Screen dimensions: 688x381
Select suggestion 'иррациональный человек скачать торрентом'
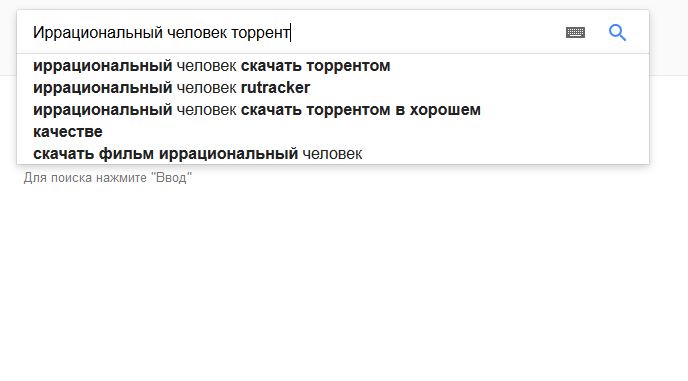pyautogui.click(x=333, y=66)
